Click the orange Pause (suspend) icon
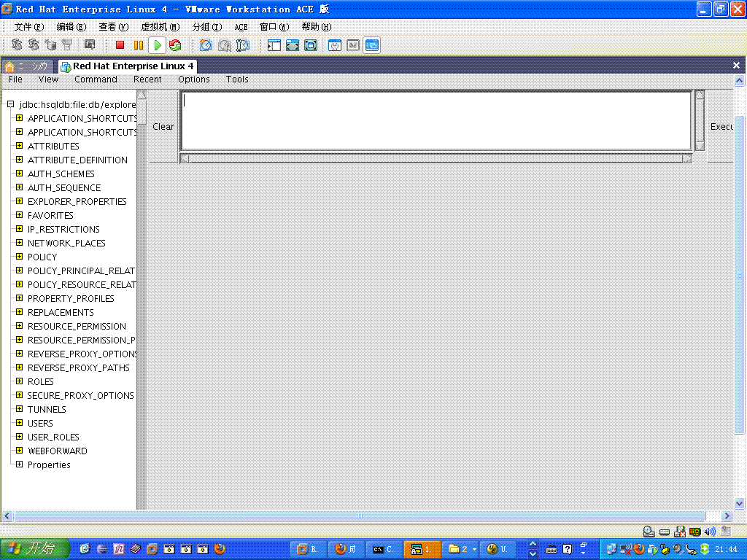747x560 pixels. coord(138,45)
